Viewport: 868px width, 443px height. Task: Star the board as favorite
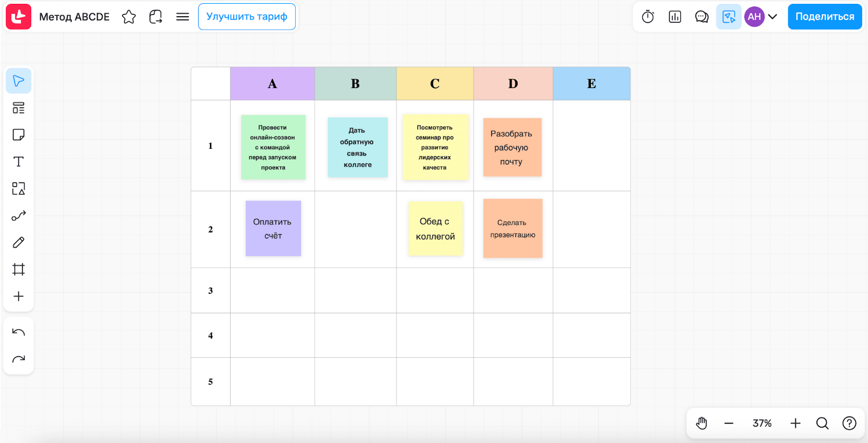pos(129,17)
